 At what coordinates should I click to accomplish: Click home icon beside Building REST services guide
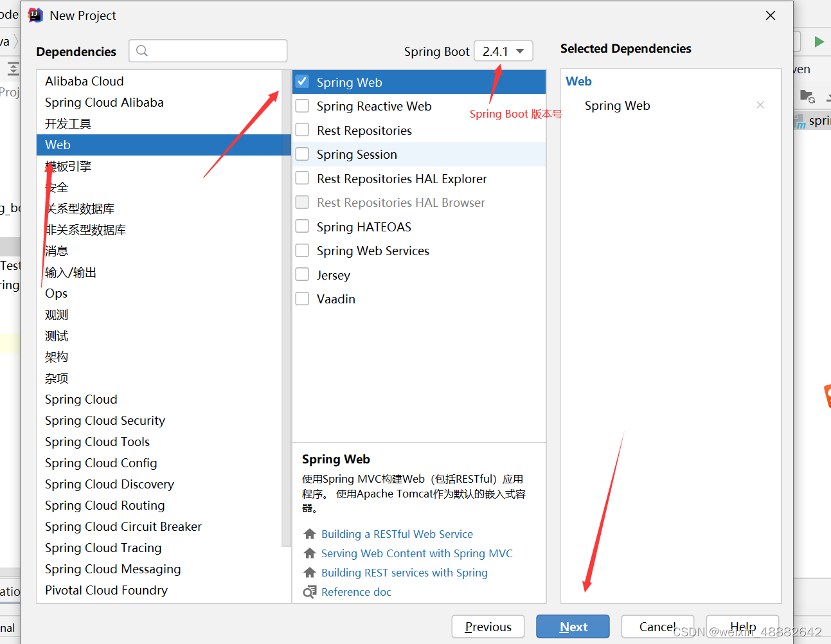tap(310, 573)
